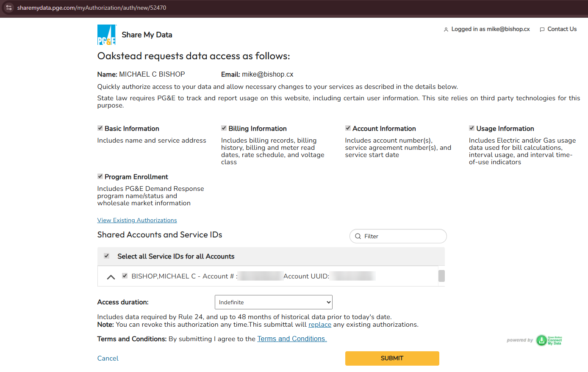Viewport: 588px width, 372px height.
Task: Click the email mike@bishop.cx text
Action: (x=268, y=74)
